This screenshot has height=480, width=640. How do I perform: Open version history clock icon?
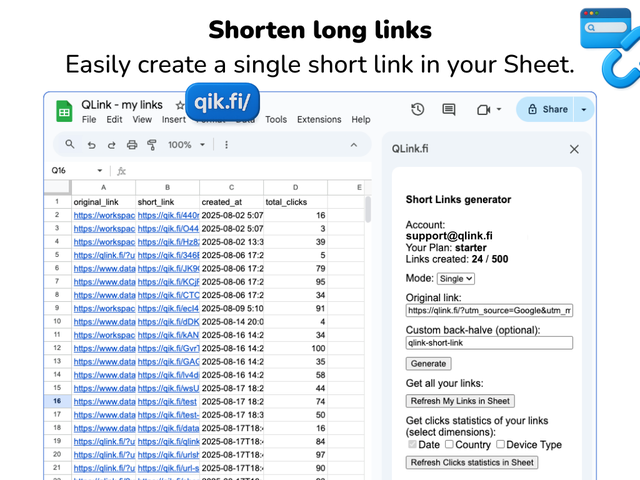[x=418, y=109]
